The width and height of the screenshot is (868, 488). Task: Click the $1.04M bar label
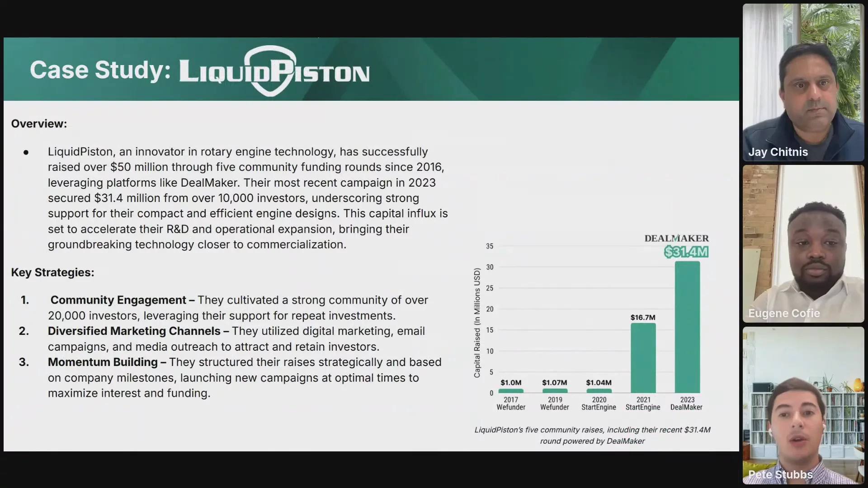click(599, 383)
